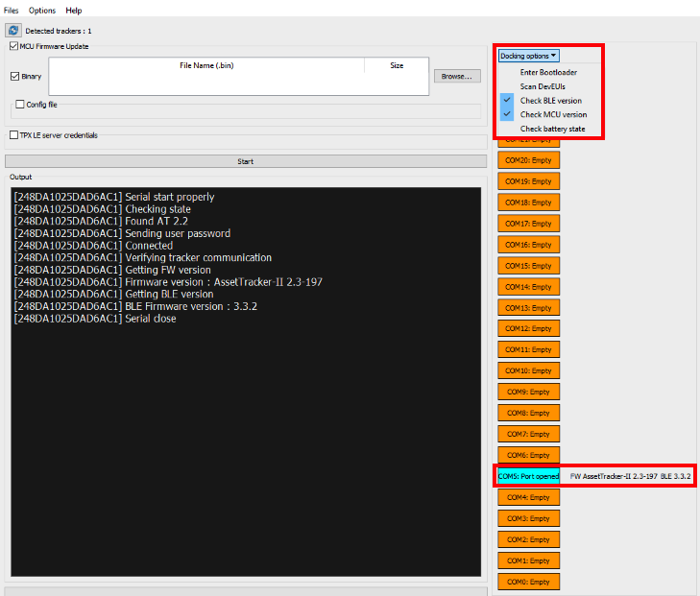Open the Help menu

point(74,11)
